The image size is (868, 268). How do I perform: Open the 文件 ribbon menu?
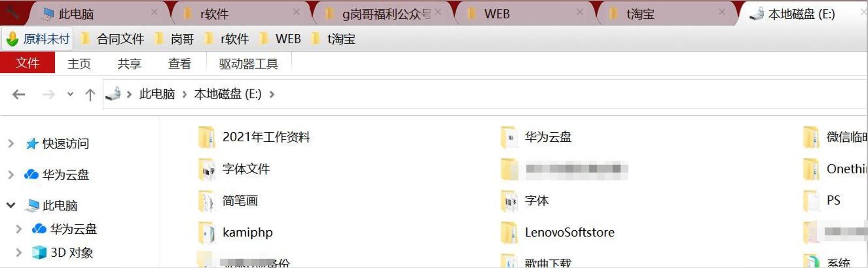(x=27, y=63)
